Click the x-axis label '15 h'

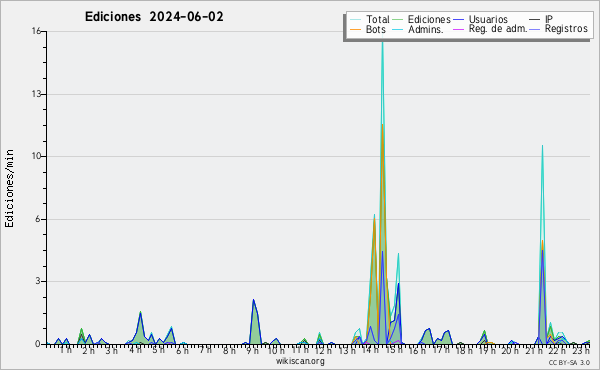point(394,350)
